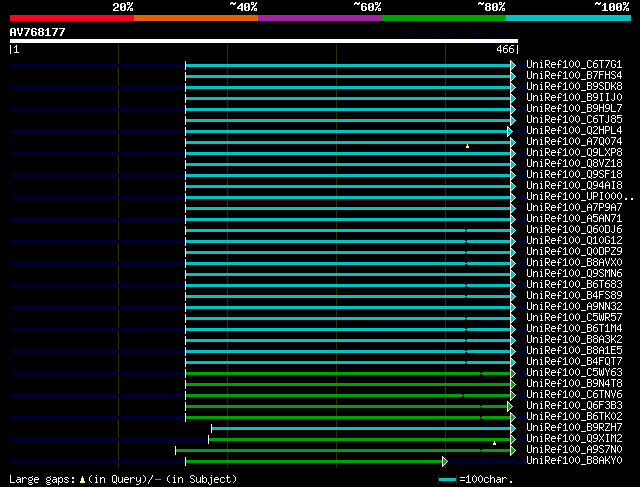Select the UniRef100_B9N4T8 label
Image resolution: width=640 pixels, height=487 pixels.
coord(574,384)
